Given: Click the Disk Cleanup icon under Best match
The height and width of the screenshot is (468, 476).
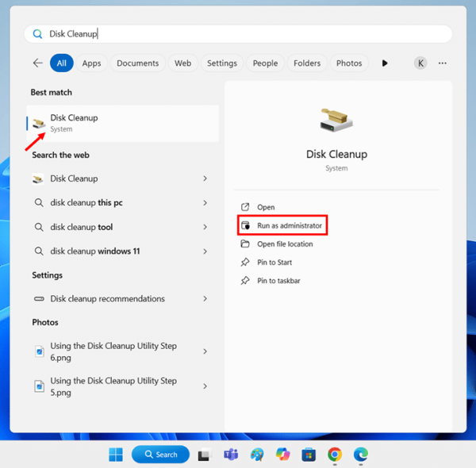Looking at the screenshot, I should [39, 123].
